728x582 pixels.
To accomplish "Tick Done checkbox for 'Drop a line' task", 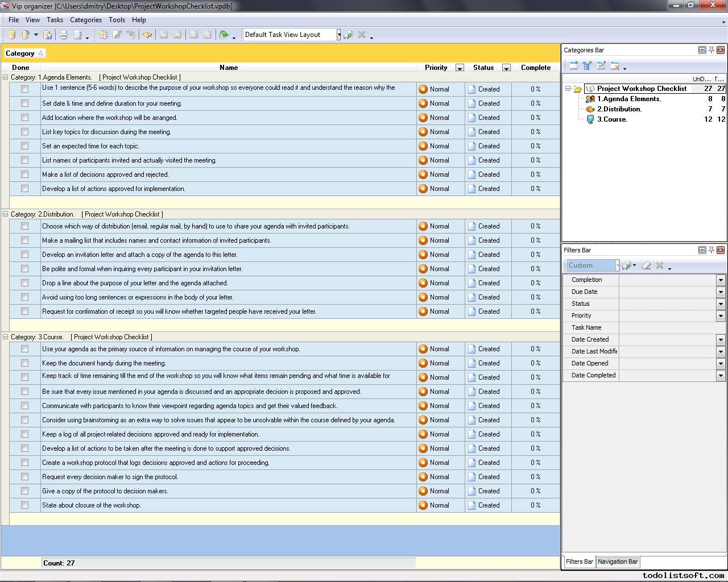I will click(x=24, y=283).
